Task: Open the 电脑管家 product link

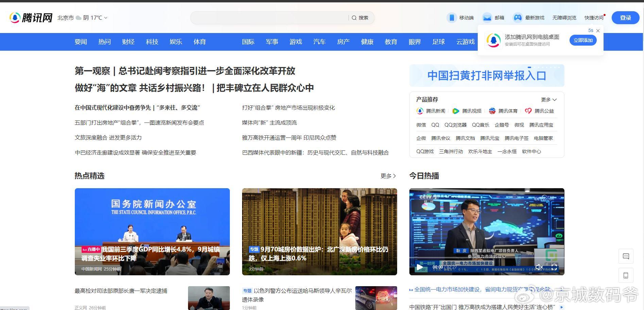Action: pos(543,138)
